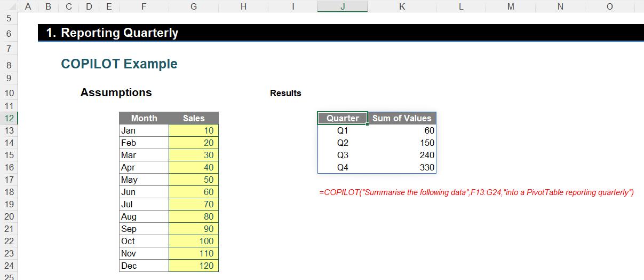Click the Feb sales value 20

(194, 143)
